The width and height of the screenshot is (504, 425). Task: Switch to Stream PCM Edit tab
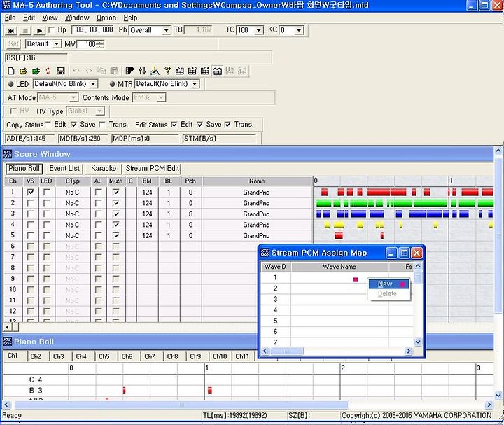[153, 169]
